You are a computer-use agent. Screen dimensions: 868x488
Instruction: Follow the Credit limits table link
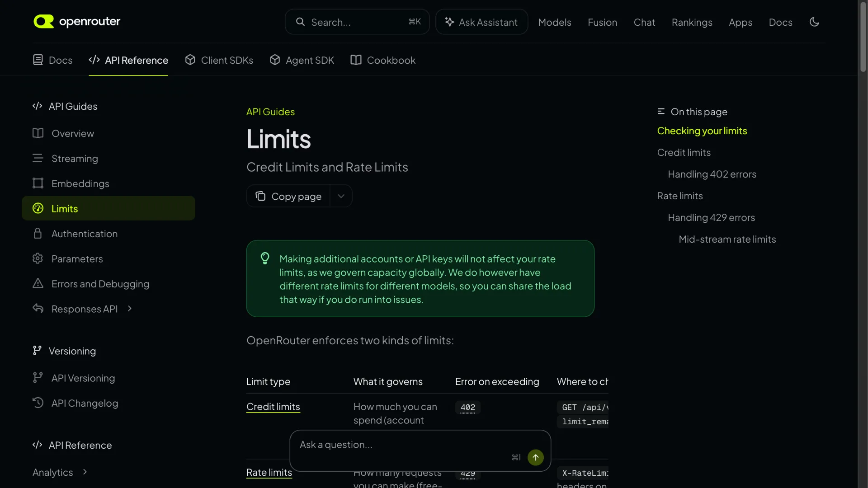pos(273,407)
